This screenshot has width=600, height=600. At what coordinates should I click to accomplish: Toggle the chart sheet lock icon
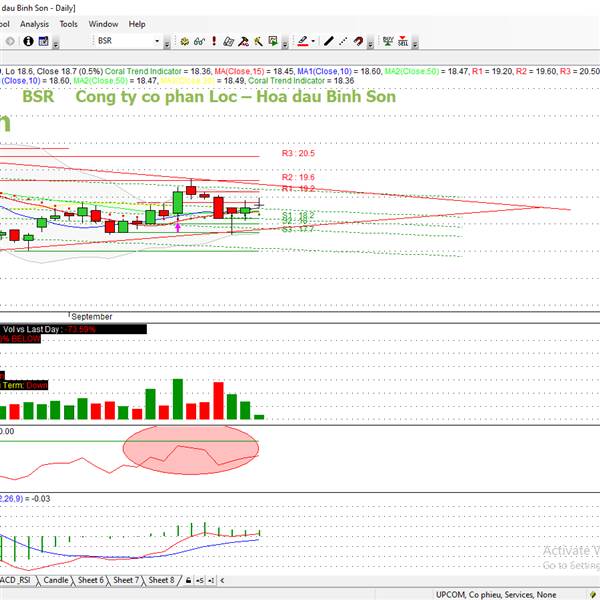(x=188, y=580)
